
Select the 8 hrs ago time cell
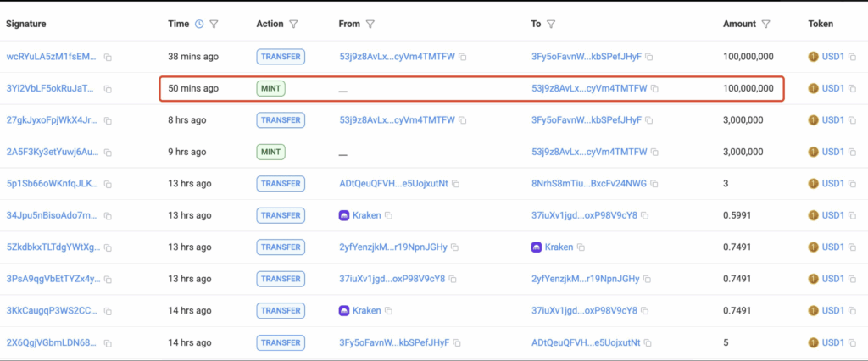187,119
